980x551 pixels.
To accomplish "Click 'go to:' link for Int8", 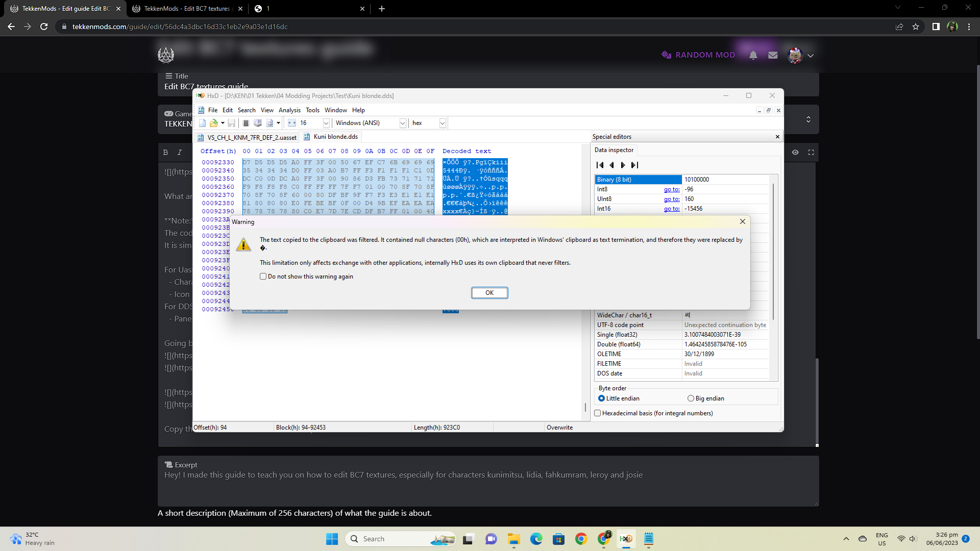I will pos(672,189).
